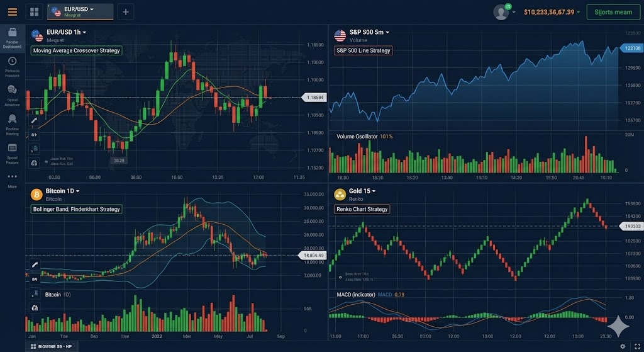Select the BIOWINE SB - HP bottom tab
This screenshot has width=644, height=352.
(52, 347)
